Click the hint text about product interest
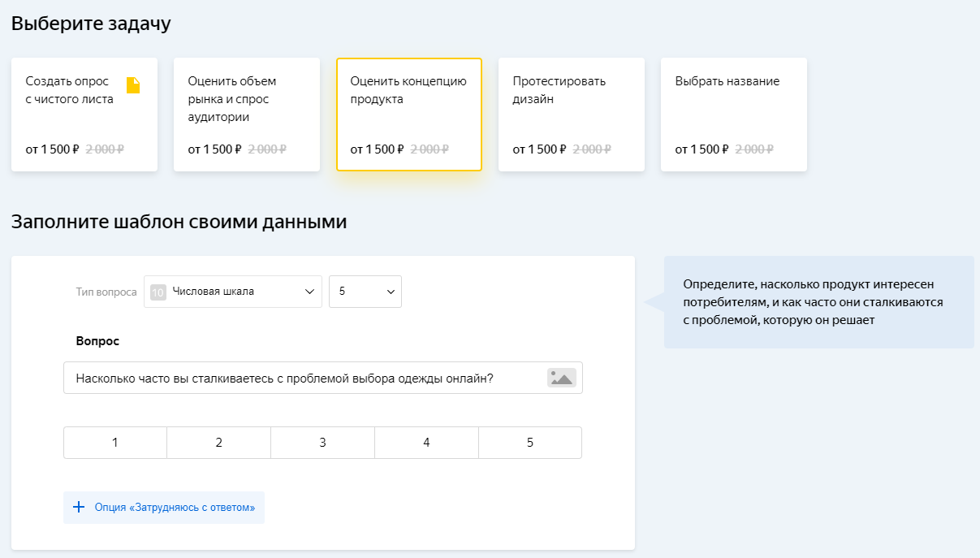This screenshot has width=980, height=558. (813, 302)
